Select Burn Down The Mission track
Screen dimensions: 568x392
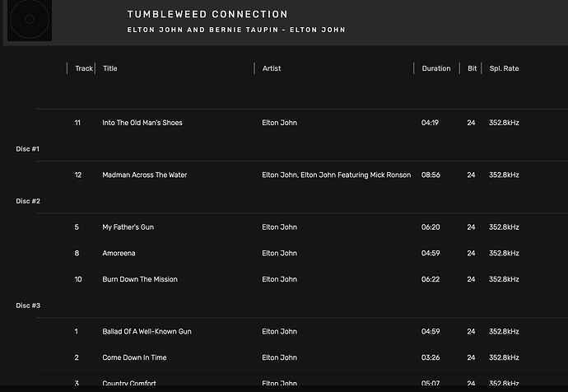point(140,279)
